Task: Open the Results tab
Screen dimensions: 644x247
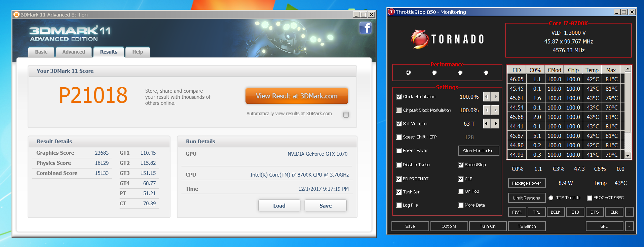Action: point(109,52)
